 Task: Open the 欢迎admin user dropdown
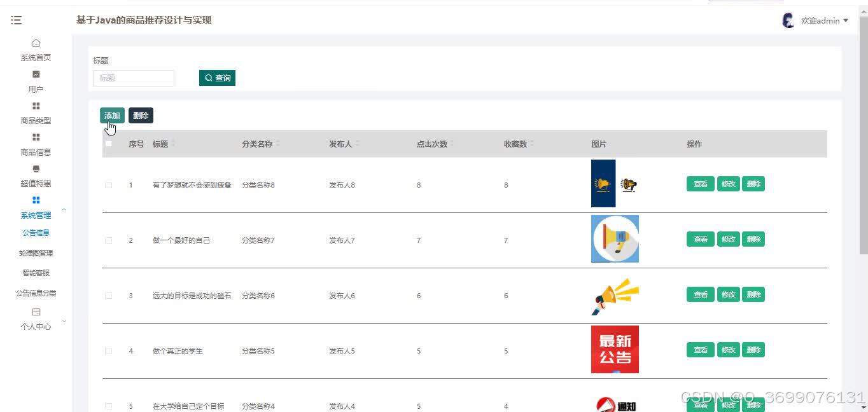pos(824,20)
